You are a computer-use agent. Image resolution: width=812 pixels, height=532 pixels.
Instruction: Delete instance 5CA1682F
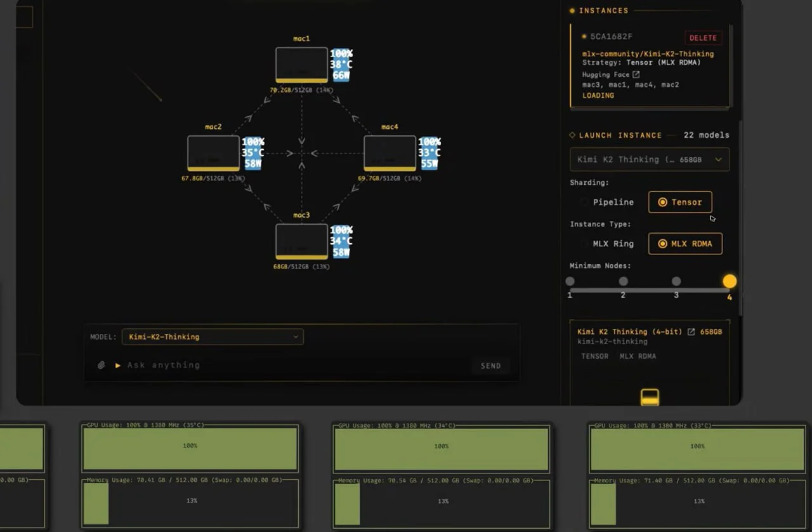point(703,38)
